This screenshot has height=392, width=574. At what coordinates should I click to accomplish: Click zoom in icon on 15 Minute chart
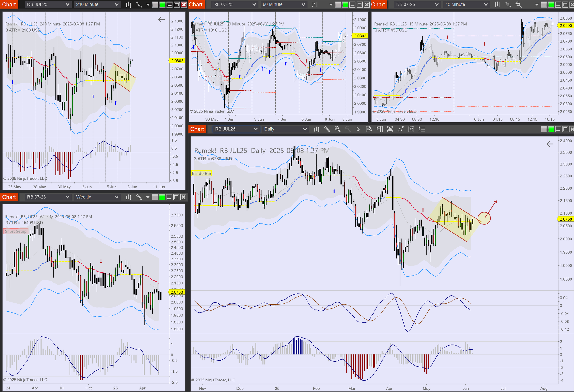coord(518,4)
